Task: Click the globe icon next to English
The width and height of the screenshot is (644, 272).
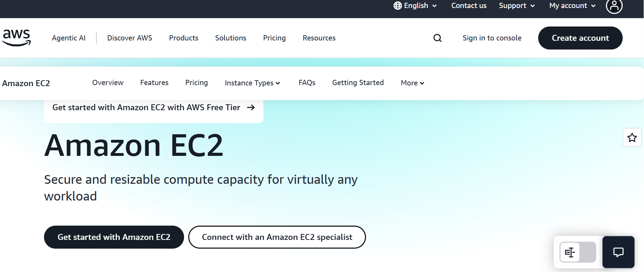Action: [x=397, y=6]
